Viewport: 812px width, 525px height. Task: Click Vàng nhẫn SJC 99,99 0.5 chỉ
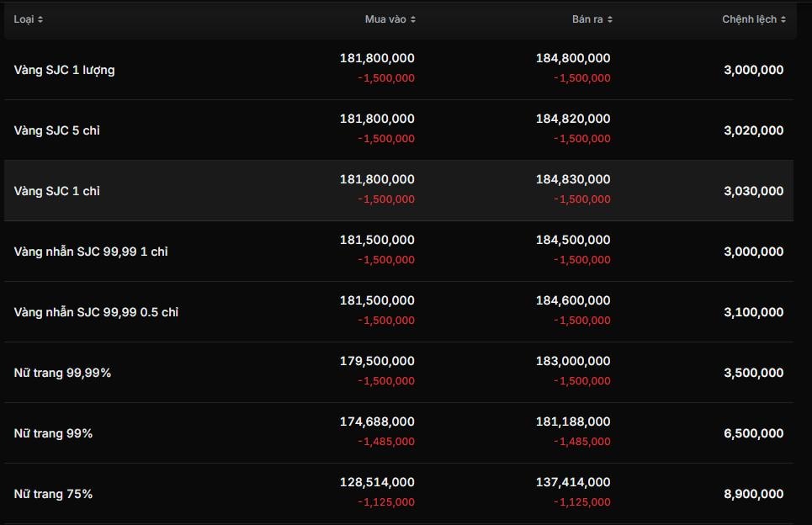[96, 312]
